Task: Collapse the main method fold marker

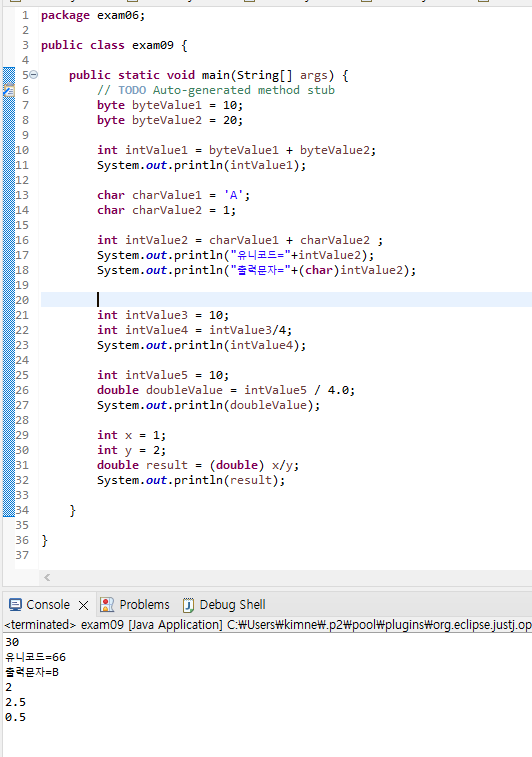Action: [34, 75]
